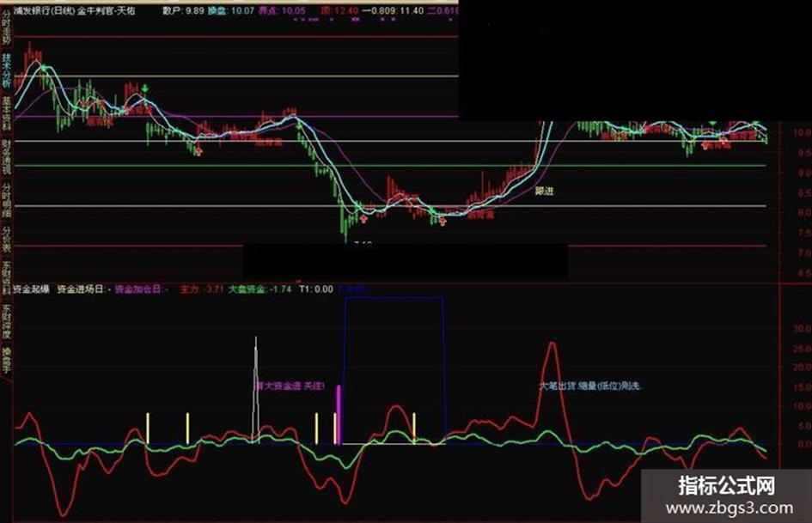Click the green 大盘资金 -1.74 value
The height and width of the screenshot is (523, 812).
(x=259, y=289)
